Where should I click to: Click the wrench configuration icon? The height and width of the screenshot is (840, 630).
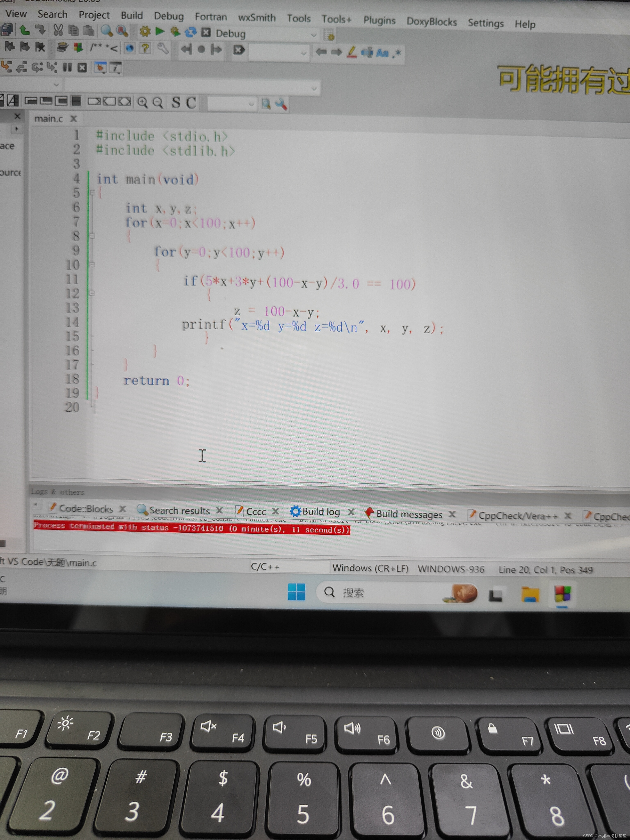pos(163,49)
